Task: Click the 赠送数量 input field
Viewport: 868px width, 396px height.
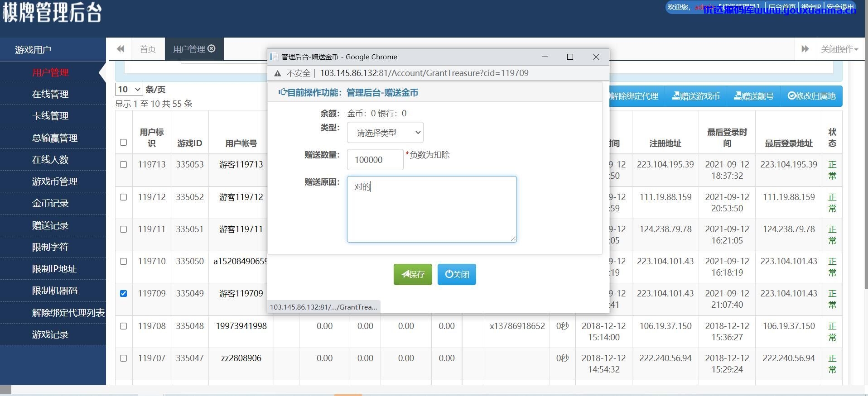Action: (375, 160)
